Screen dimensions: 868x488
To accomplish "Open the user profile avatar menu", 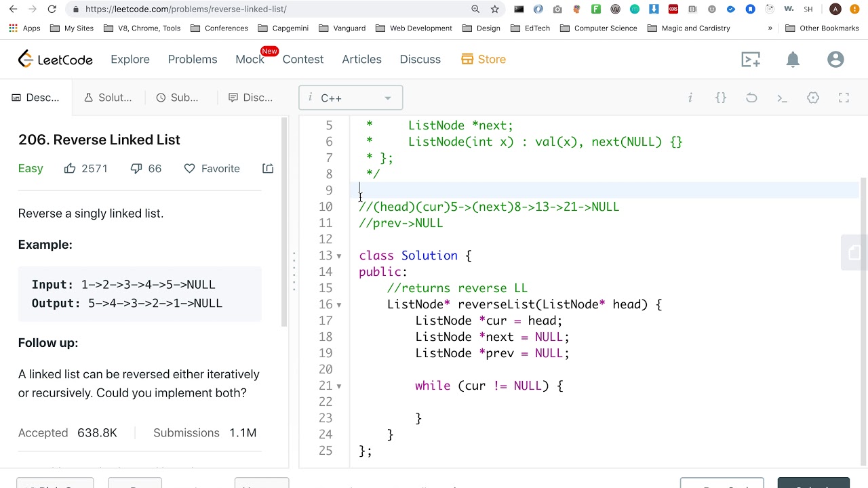I will [x=835, y=60].
